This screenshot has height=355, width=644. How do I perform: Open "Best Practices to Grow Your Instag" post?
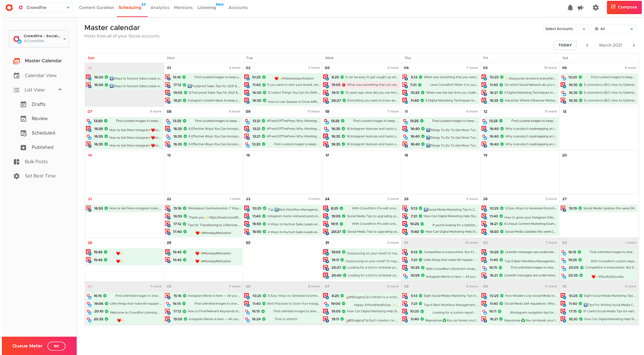click(283, 304)
